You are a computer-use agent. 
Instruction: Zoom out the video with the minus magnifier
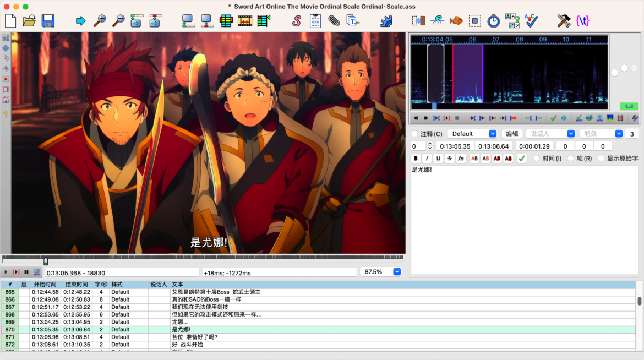coord(118,20)
